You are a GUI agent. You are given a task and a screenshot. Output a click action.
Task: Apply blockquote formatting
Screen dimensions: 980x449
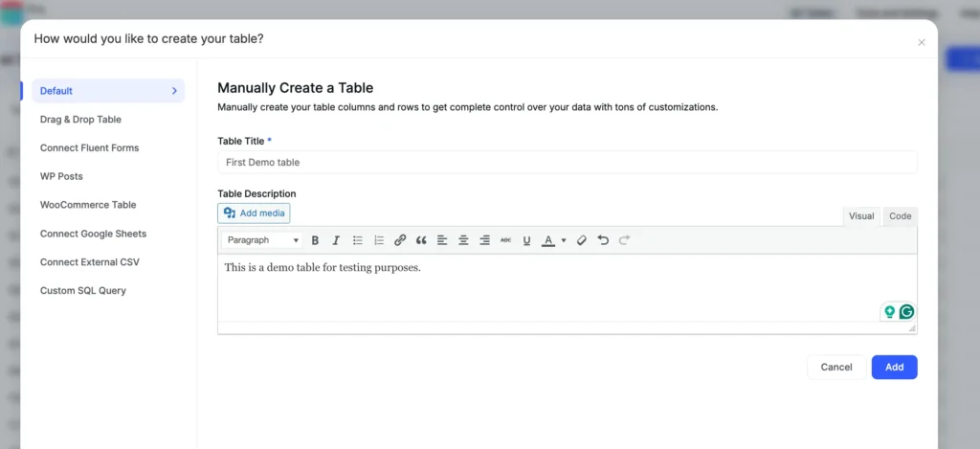(x=421, y=240)
